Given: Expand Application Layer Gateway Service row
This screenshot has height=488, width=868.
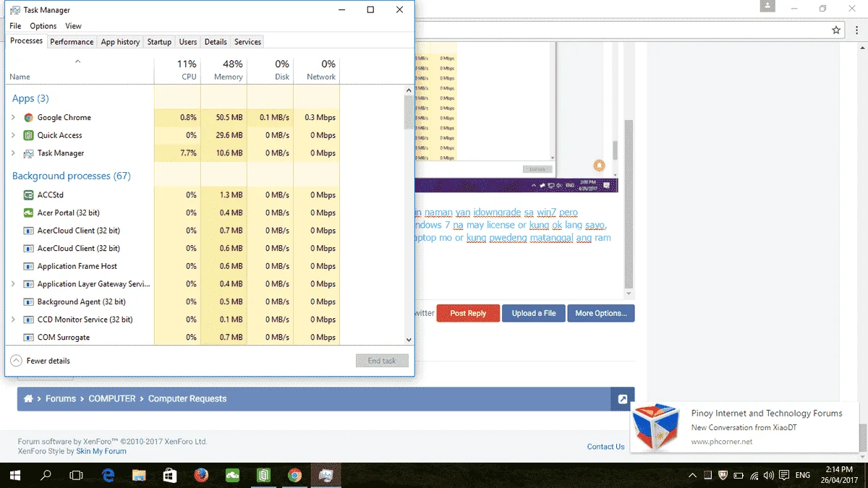Looking at the screenshot, I should (13, 284).
